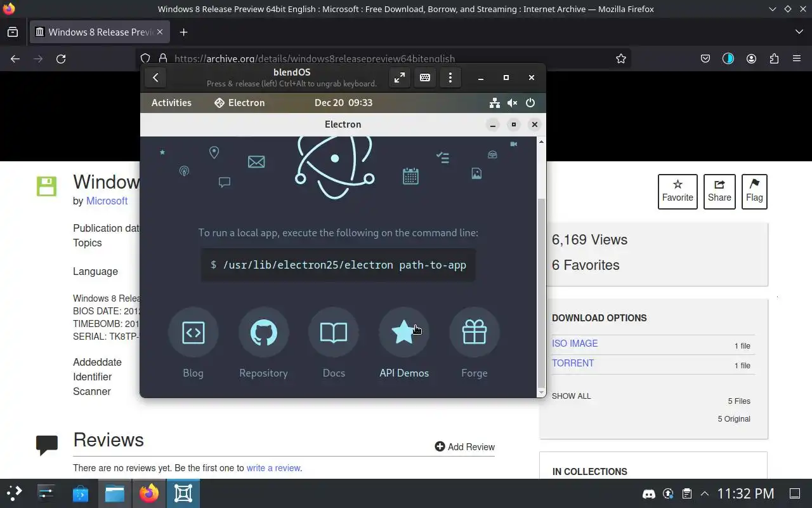
Task: Open a new Firefox tab
Action: [x=183, y=32]
